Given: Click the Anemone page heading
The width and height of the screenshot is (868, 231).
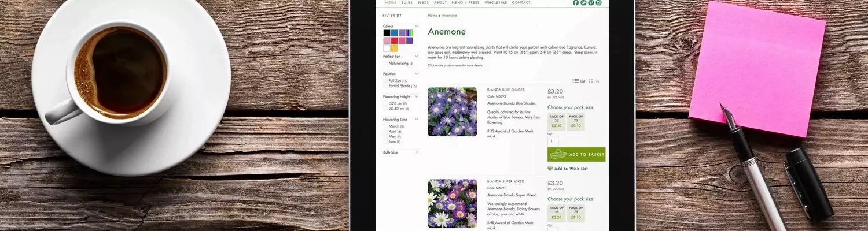Looking at the screenshot, I should pyautogui.click(x=447, y=32).
